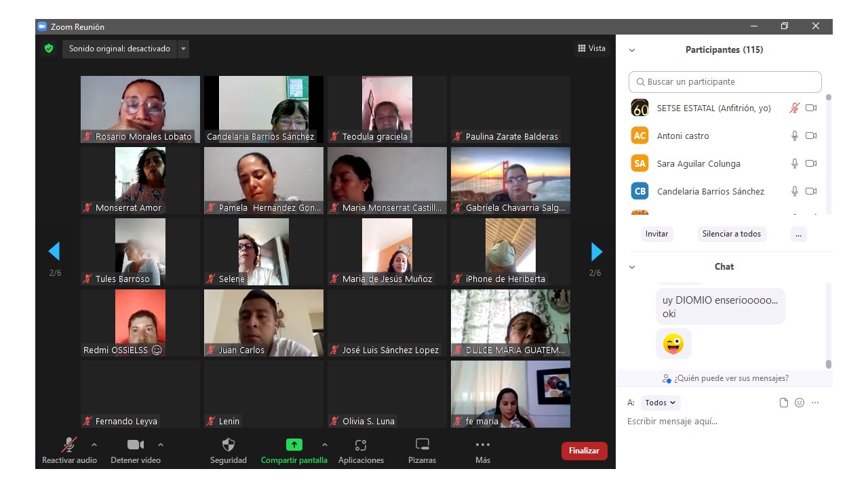The height and width of the screenshot is (488, 868).
Task: Open chat more options three dots
Action: click(815, 403)
